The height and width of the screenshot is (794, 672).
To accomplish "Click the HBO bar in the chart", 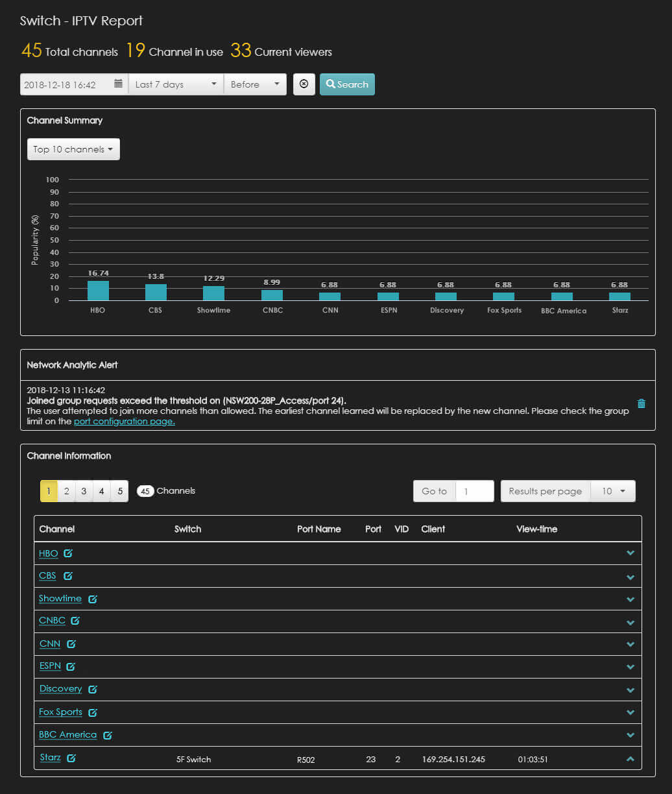I will tap(98, 290).
